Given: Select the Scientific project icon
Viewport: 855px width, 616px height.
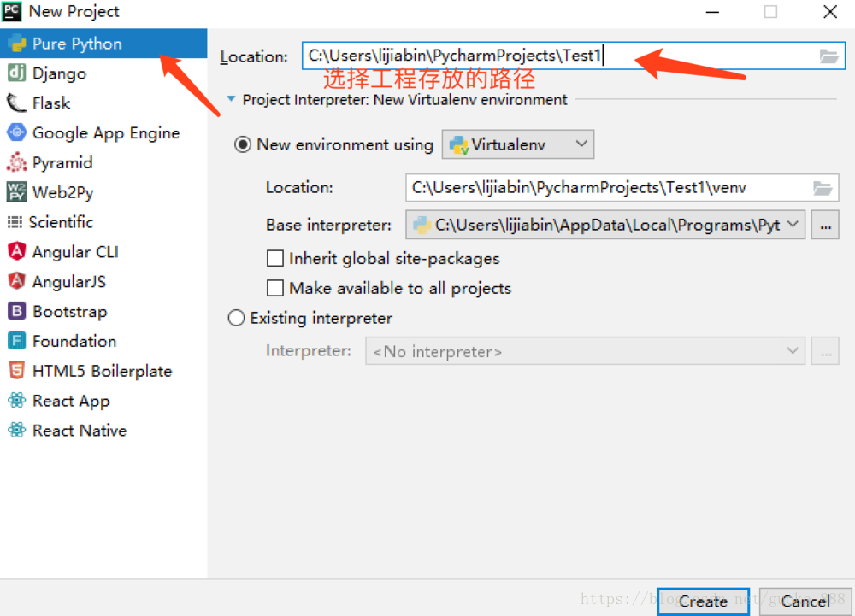Looking at the screenshot, I should 15,221.
